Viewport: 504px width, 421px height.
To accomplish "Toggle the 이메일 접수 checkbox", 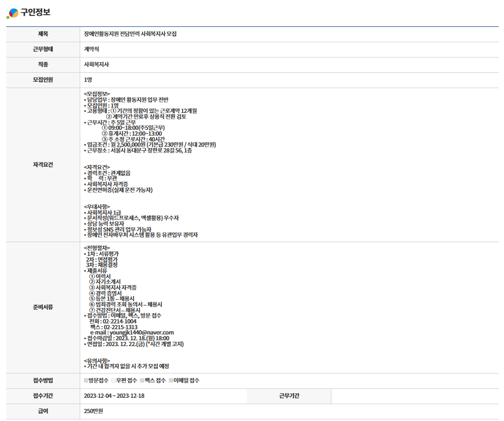I will tap(171, 380).
